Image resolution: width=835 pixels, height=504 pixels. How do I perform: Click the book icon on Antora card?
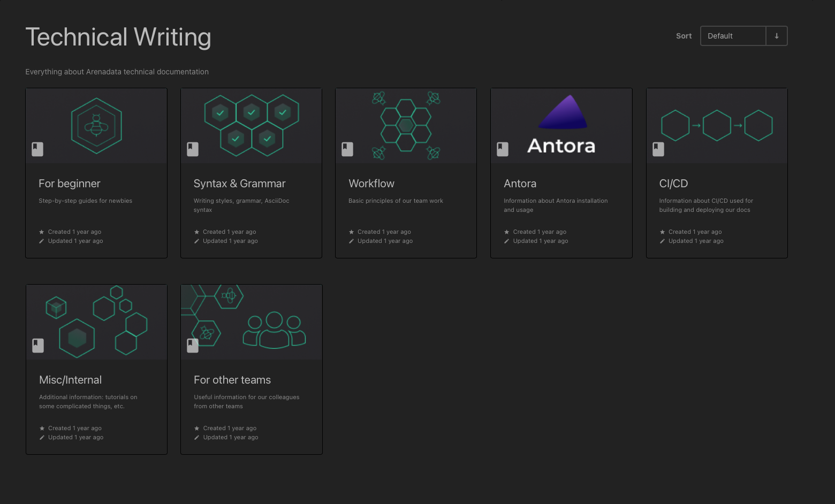coord(503,149)
